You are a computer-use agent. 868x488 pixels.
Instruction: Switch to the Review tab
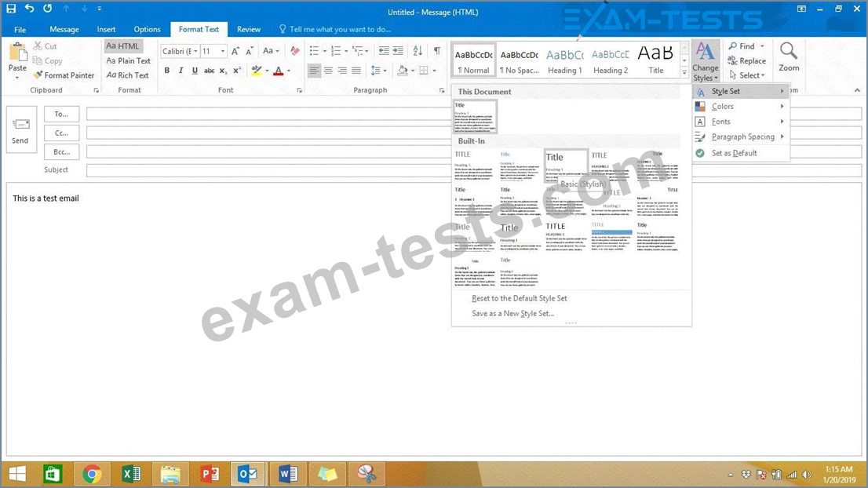click(x=249, y=29)
